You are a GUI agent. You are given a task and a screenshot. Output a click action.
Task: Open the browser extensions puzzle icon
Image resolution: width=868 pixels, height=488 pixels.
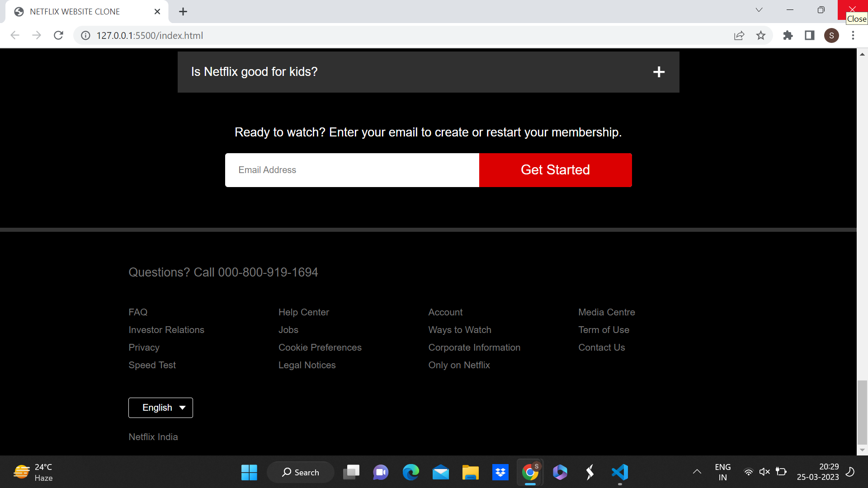(x=788, y=35)
